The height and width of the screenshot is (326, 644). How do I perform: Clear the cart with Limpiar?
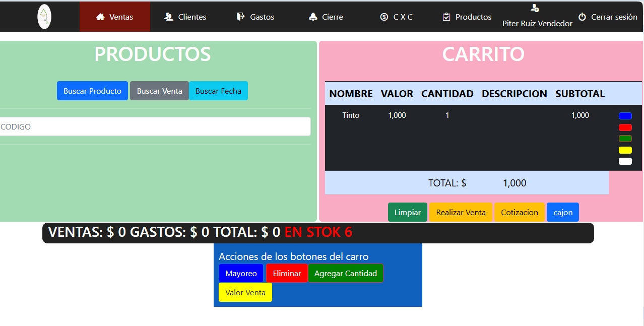(408, 212)
